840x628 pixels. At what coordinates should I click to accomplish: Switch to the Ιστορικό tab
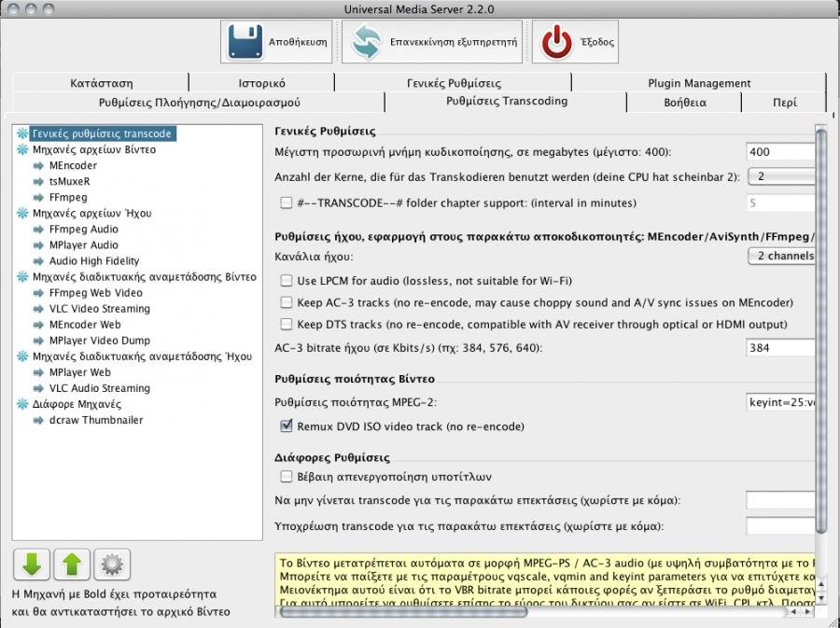261,83
